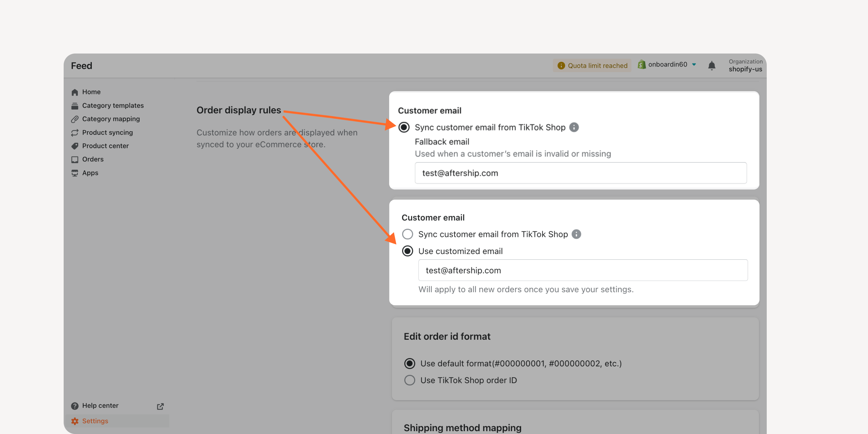
Task: Open notifications bell icon
Action: click(x=712, y=65)
